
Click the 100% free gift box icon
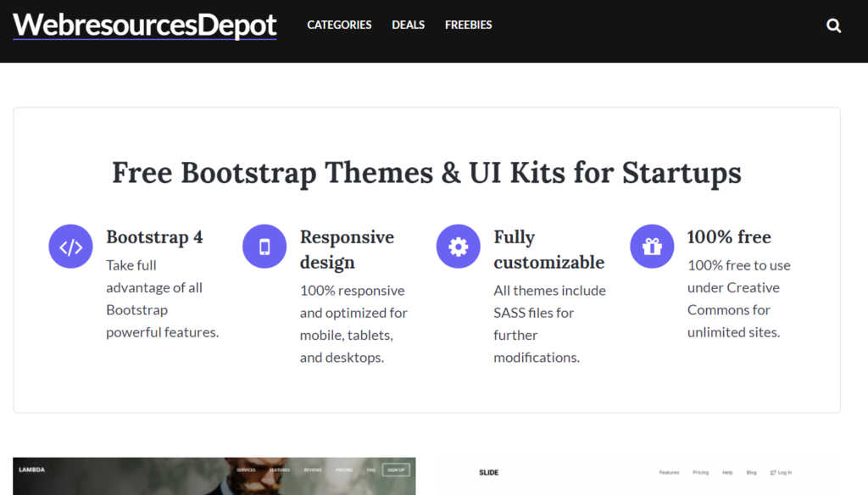[x=652, y=247]
